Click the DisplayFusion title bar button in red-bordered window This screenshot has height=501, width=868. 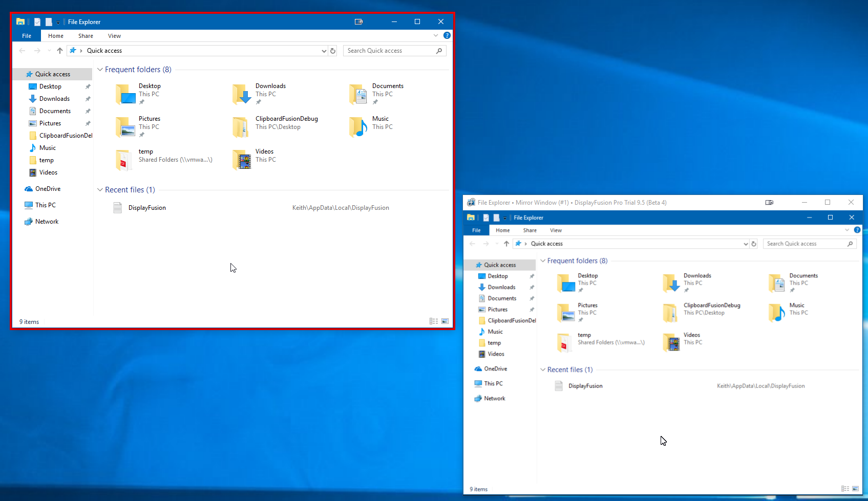coord(358,21)
